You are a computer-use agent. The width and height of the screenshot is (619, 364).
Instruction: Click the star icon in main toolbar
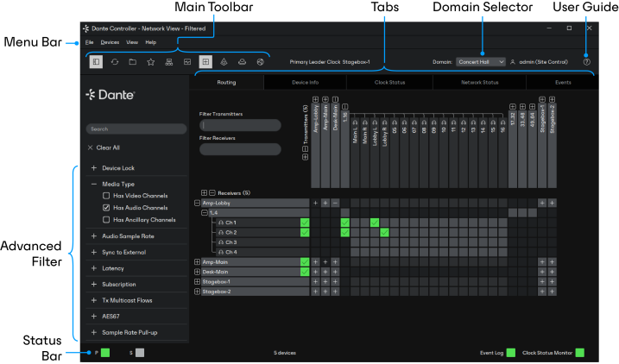151,62
